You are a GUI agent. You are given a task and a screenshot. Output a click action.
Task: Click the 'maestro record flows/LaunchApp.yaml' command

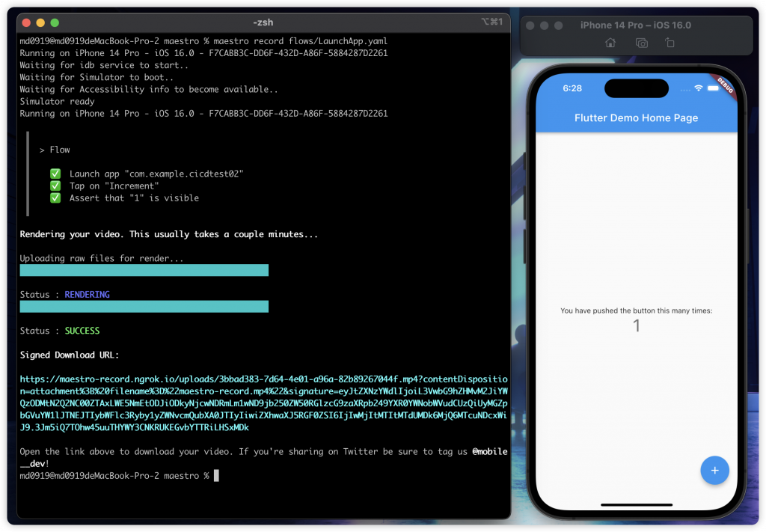(301, 41)
